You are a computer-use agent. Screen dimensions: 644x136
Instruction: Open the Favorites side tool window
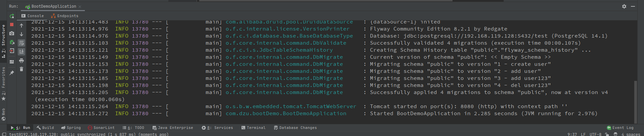click(x=3, y=83)
